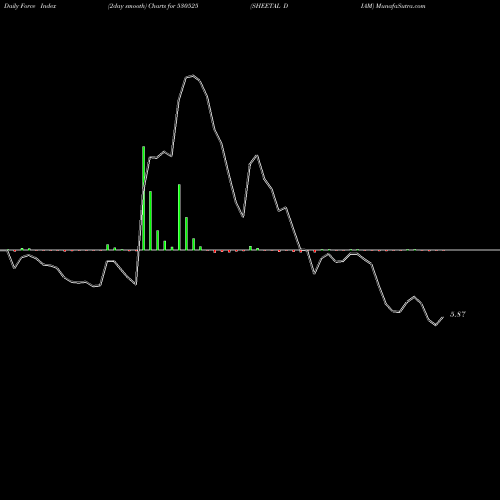Click the 'Daily Force Index' title text

pos(30,6)
